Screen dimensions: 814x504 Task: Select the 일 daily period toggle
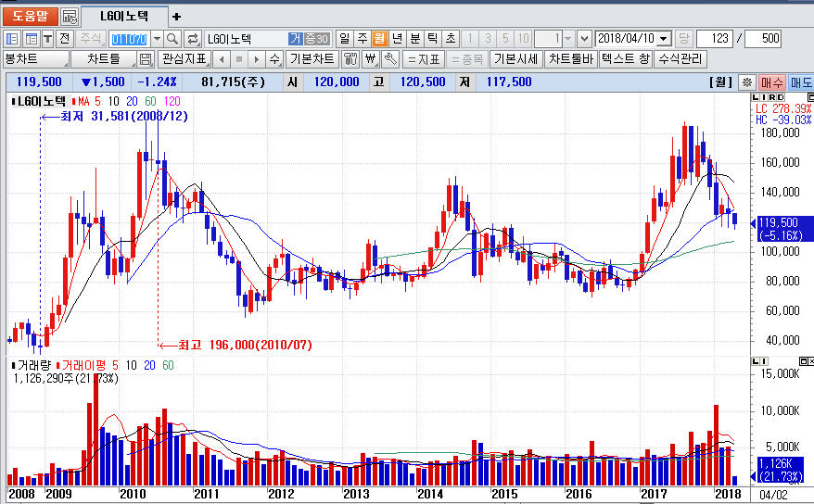[345, 39]
